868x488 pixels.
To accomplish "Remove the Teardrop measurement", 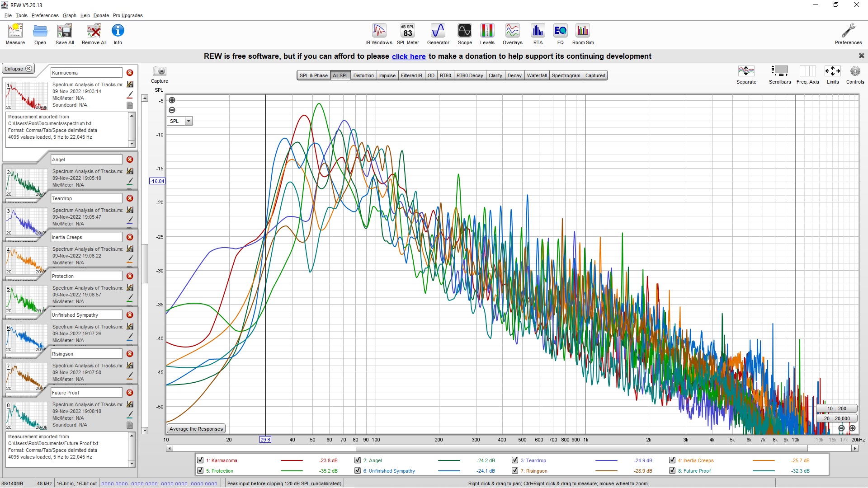I will coord(130,198).
